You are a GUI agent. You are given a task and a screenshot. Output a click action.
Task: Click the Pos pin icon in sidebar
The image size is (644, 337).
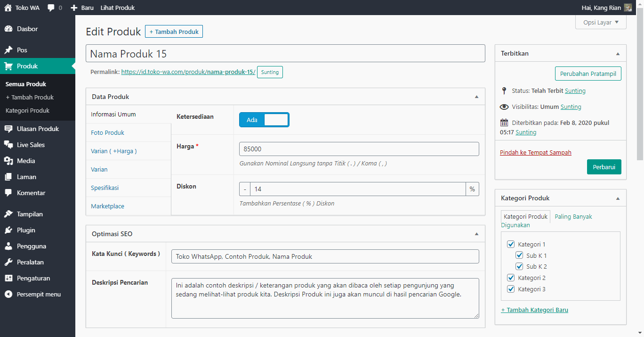click(x=8, y=50)
